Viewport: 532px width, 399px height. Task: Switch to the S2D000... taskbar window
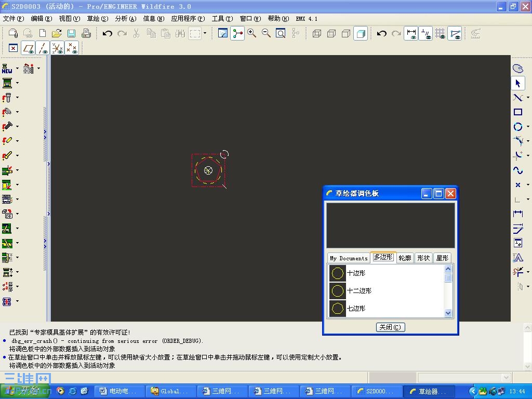[377, 391]
